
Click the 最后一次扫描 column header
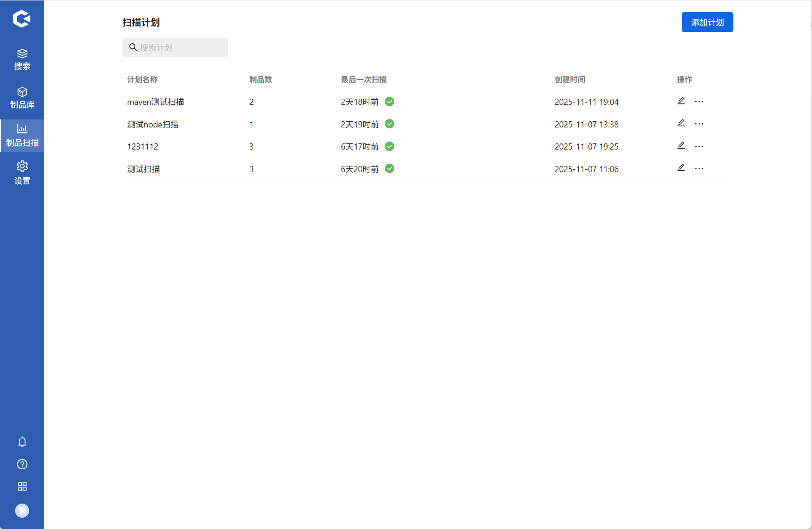pyautogui.click(x=364, y=79)
